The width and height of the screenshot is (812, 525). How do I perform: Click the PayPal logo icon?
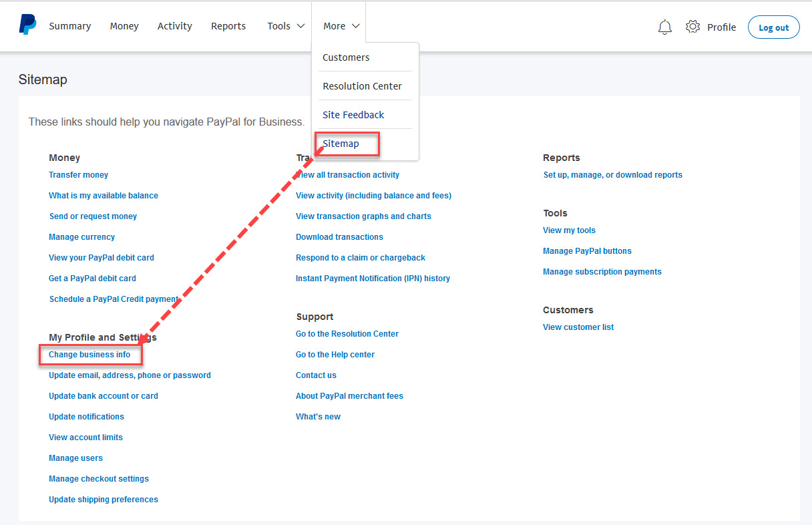pyautogui.click(x=27, y=25)
